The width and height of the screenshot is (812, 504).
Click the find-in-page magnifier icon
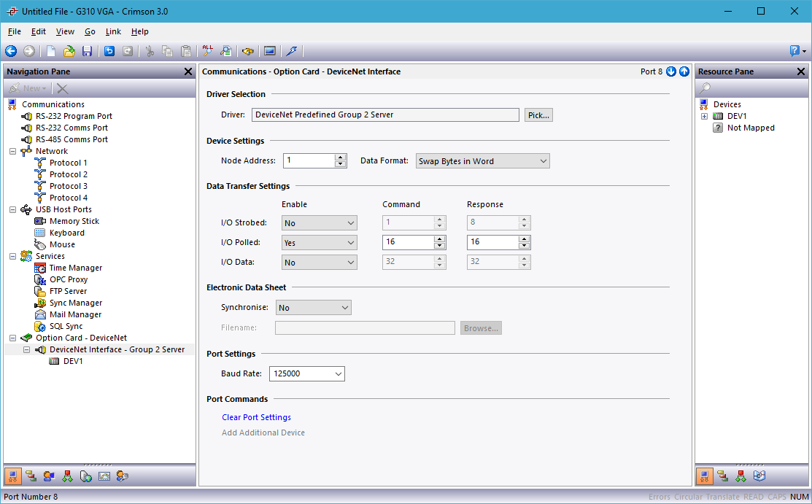pos(225,51)
